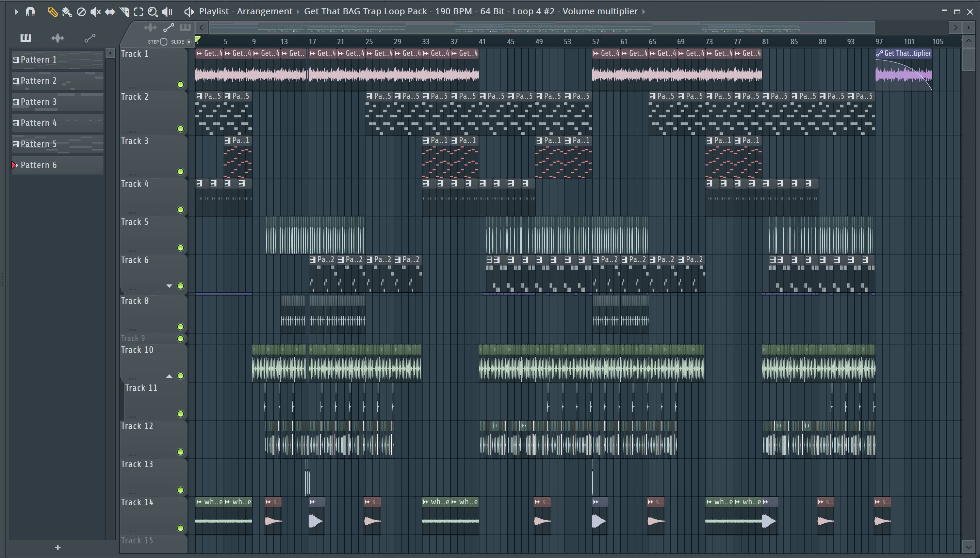Mute Track 9 with its green LED

click(180, 339)
